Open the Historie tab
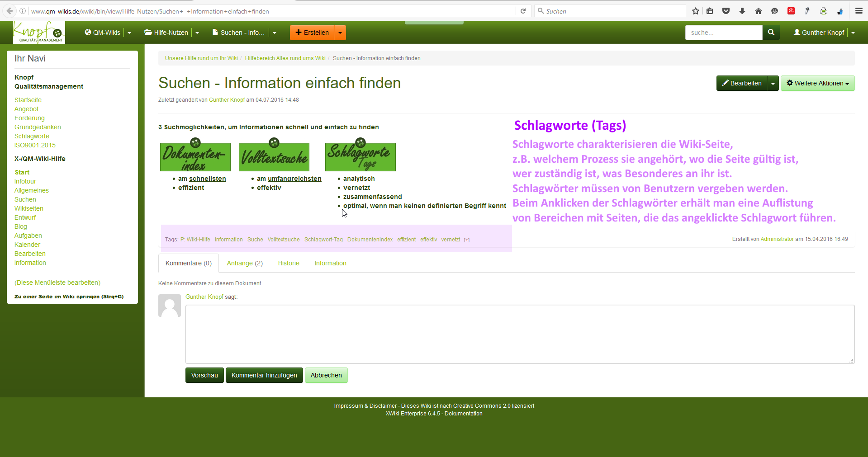This screenshot has width=868, height=457. 289,264
